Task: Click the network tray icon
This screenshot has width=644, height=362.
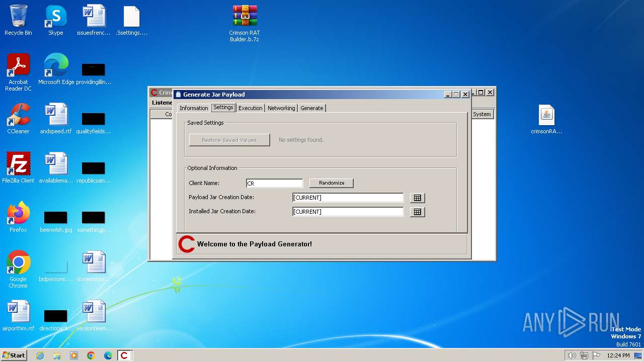Action: click(584, 355)
